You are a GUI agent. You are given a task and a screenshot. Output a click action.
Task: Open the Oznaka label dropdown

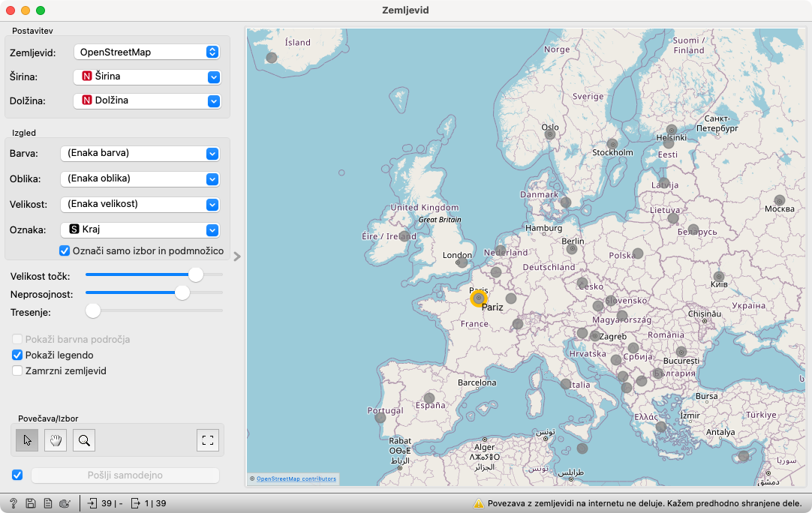(140, 229)
